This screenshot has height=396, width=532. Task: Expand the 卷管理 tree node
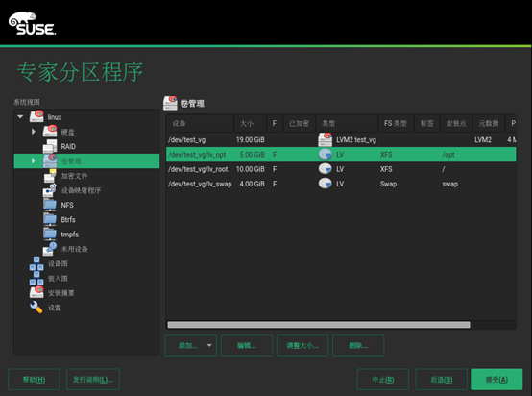coord(34,161)
